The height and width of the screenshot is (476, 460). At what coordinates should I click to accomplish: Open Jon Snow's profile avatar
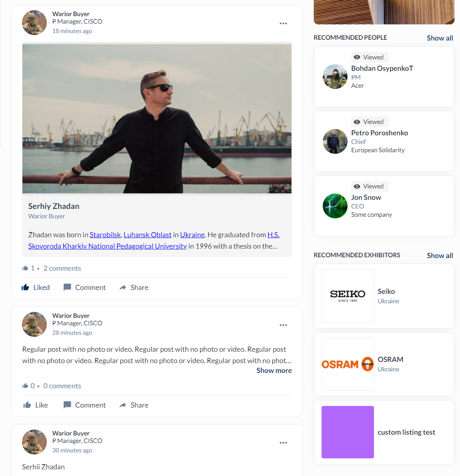335,206
